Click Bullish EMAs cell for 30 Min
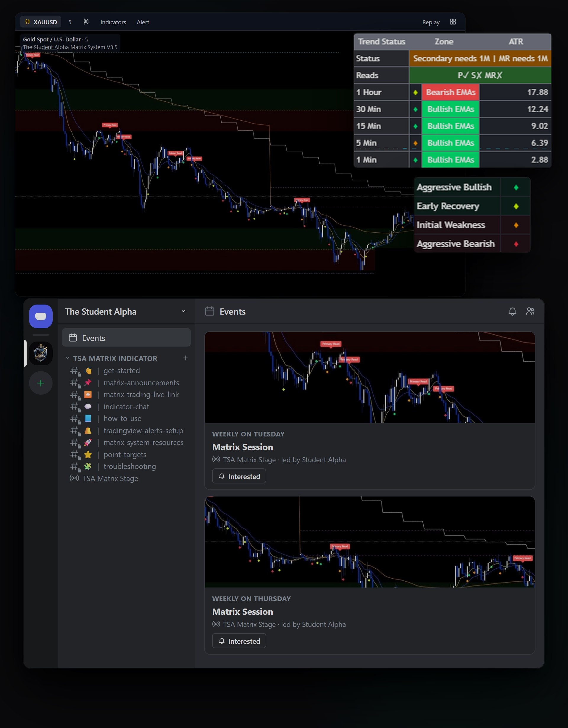Viewport: 568px width, 728px height. coord(451,109)
